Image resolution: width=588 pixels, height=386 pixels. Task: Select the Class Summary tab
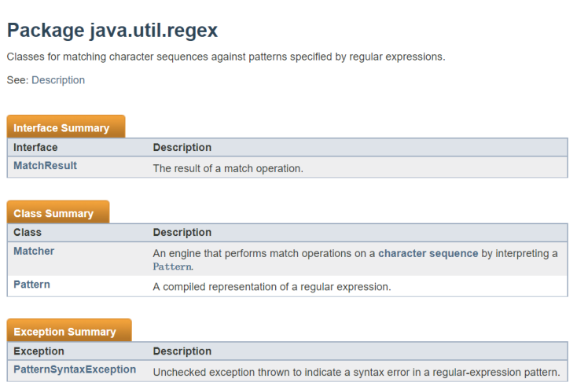pos(53,214)
